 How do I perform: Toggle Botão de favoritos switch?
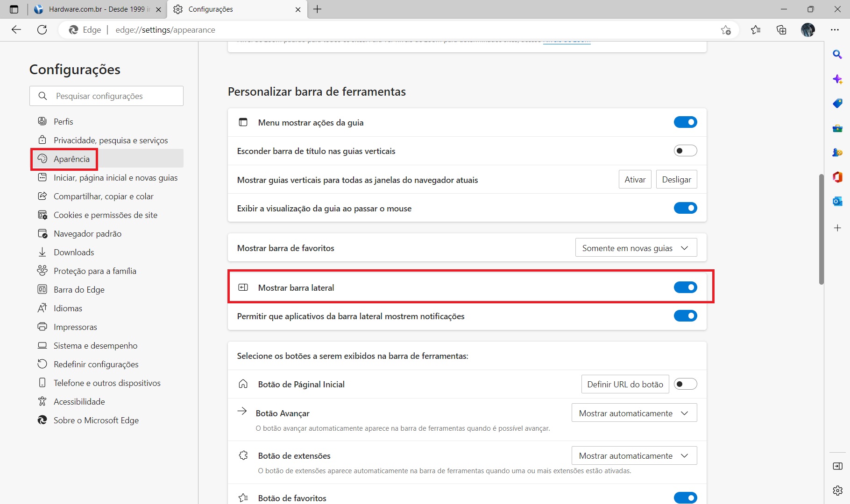685,498
